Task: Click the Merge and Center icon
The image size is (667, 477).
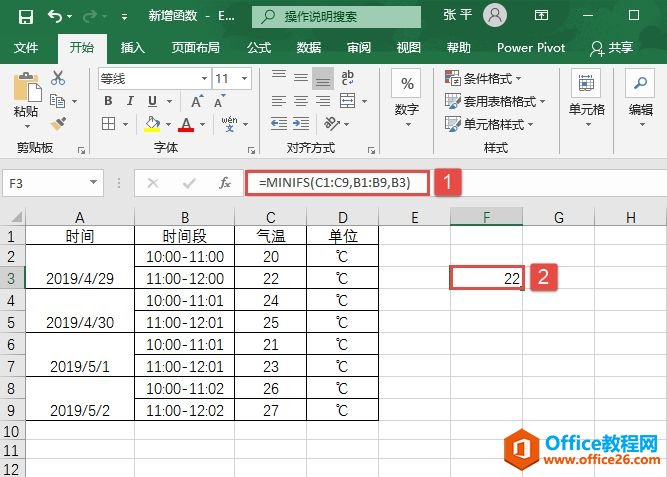Action: coord(348,101)
